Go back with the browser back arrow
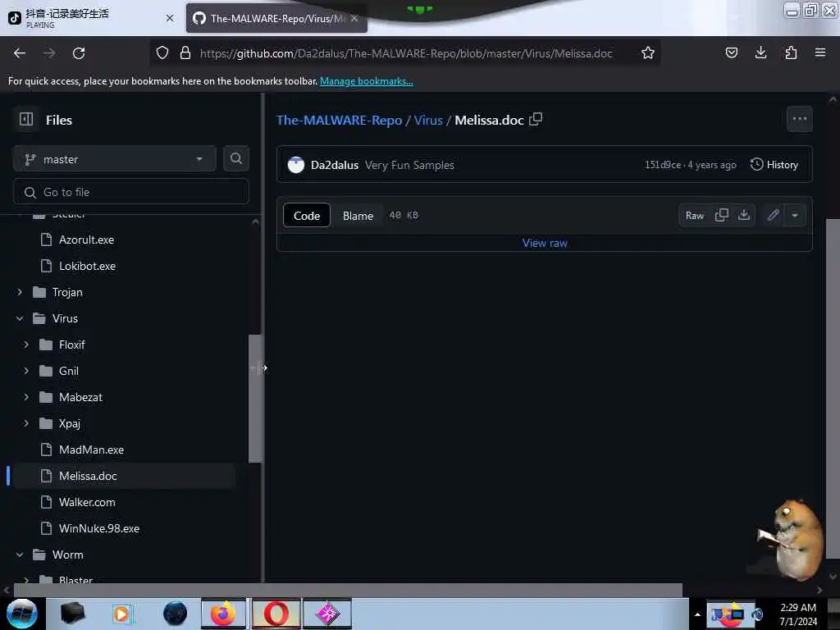This screenshot has width=840, height=630. [20, 53]
